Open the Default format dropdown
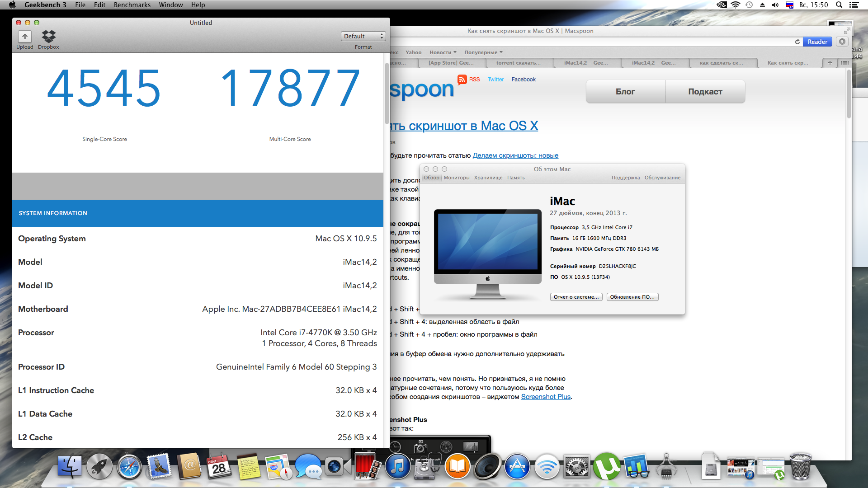The height and width of the screenshot is (488, 868). pyautogui.click(x=363, y=36)
